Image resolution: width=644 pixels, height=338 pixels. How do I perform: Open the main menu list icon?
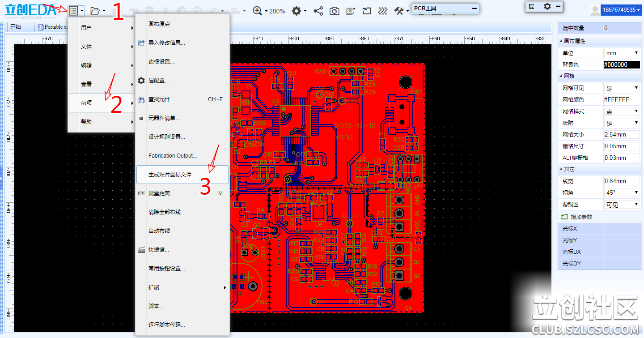click(74, 11)
